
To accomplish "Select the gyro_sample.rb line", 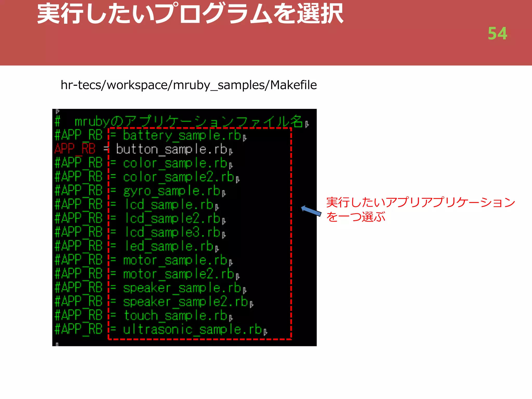I will tap(140, 191).
